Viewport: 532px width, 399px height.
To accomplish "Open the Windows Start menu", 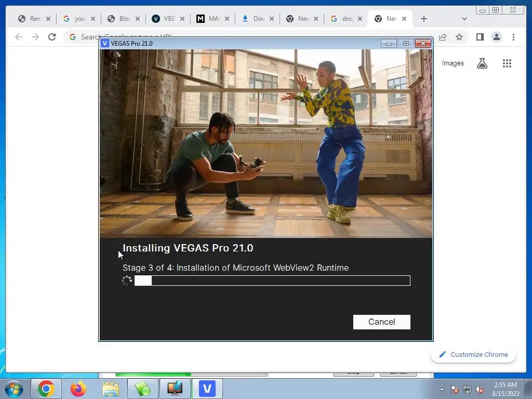I will tap(14, 389).
